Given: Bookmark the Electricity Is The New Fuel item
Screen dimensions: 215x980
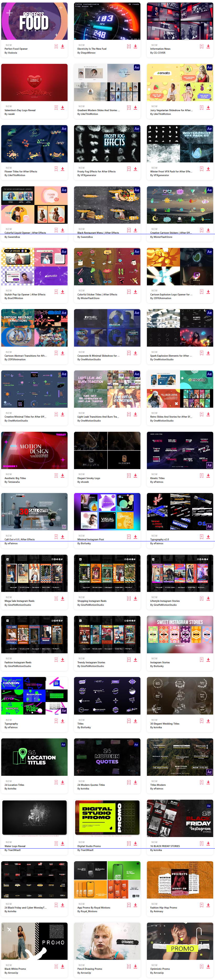Looking at the screenshot, I should pos(129,47).
